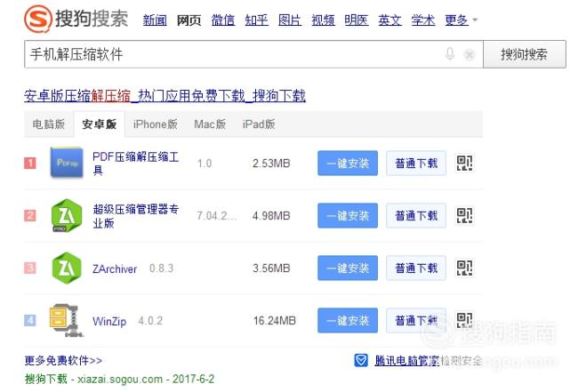Screen dimensions: 578x392
Task: Open the 超级压缩管理器专业版 app icon
Action: (x=67, y=215)
